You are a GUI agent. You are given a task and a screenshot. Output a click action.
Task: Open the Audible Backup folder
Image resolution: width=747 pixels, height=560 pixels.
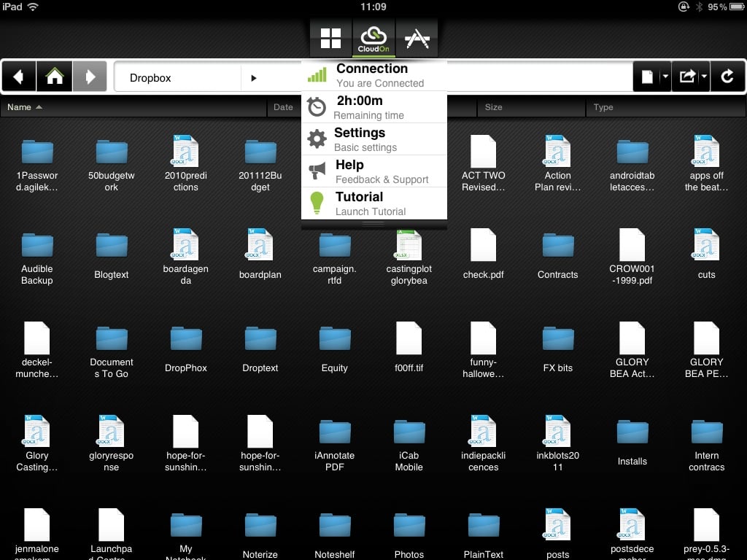(x=37, y=257)
